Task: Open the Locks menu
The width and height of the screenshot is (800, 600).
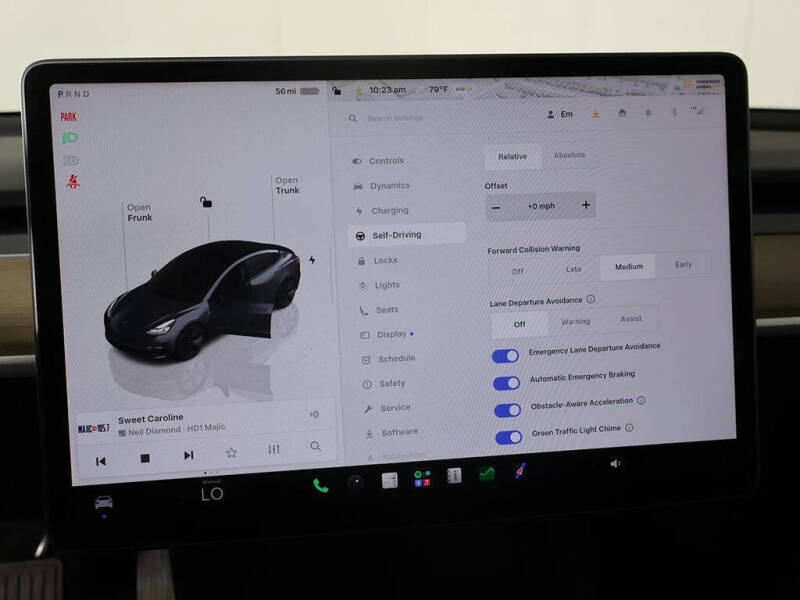Action: click(377, 260)
